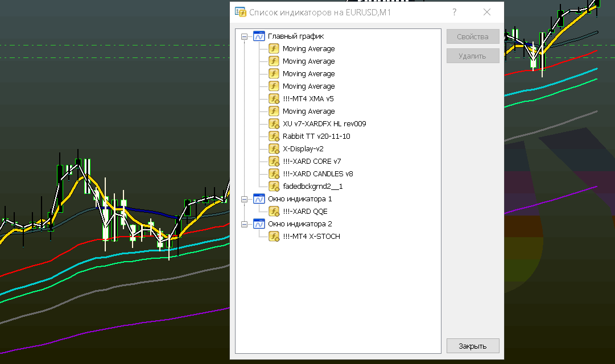Collapse the Главный график tree node
This screenshot has height=364, width=615.
coord(245,36)
